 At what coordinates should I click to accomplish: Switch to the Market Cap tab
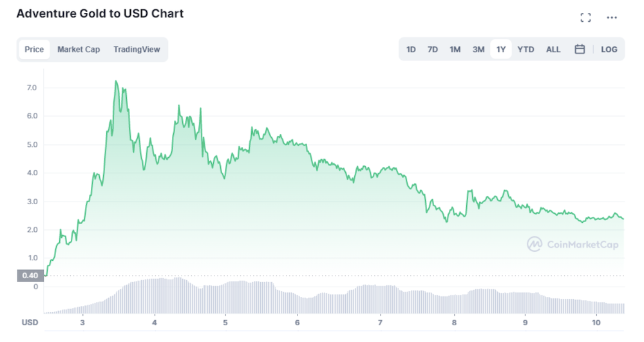tap(79, 49)
